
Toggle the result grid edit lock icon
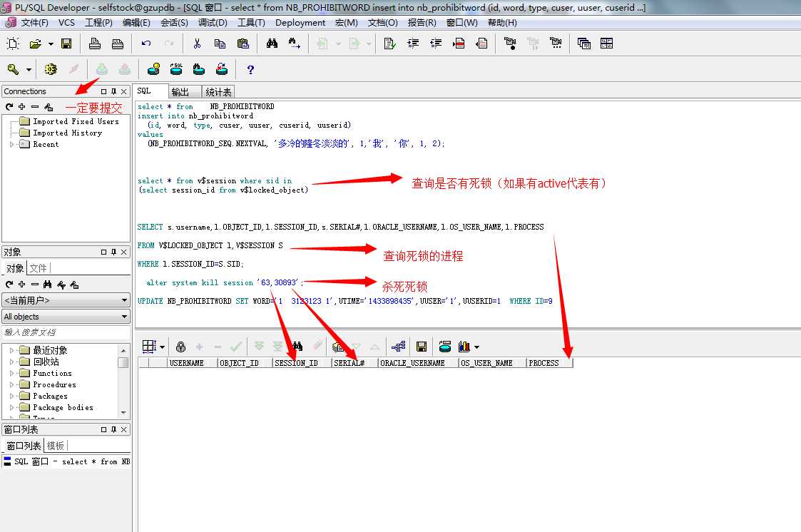click(181, 347)
